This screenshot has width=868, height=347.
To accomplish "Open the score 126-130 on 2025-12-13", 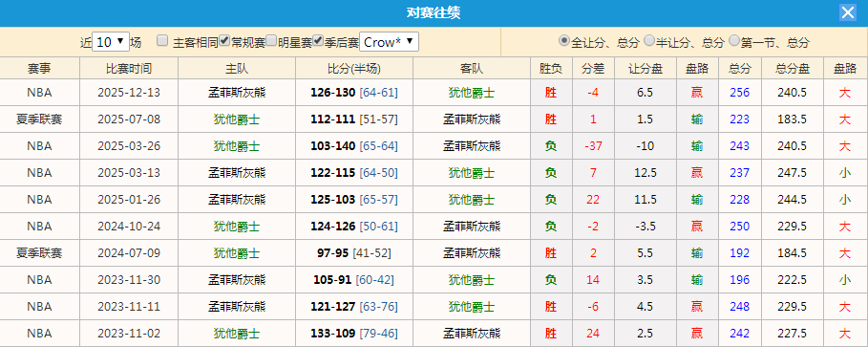I will click(332, 93).
